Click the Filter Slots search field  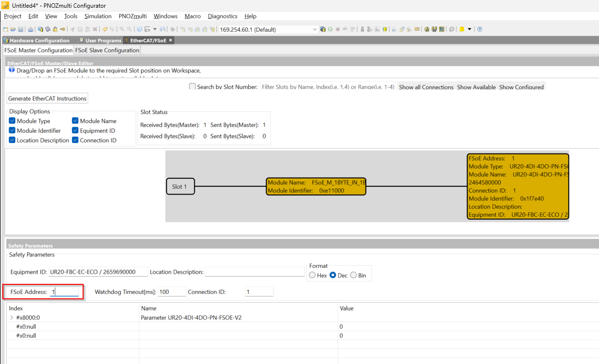click(x=328, y=87)
